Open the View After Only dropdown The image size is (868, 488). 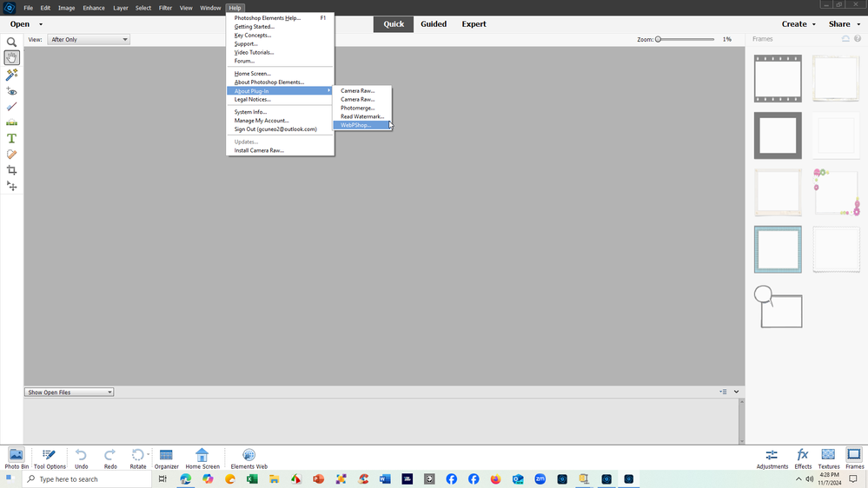pos(89,39)
